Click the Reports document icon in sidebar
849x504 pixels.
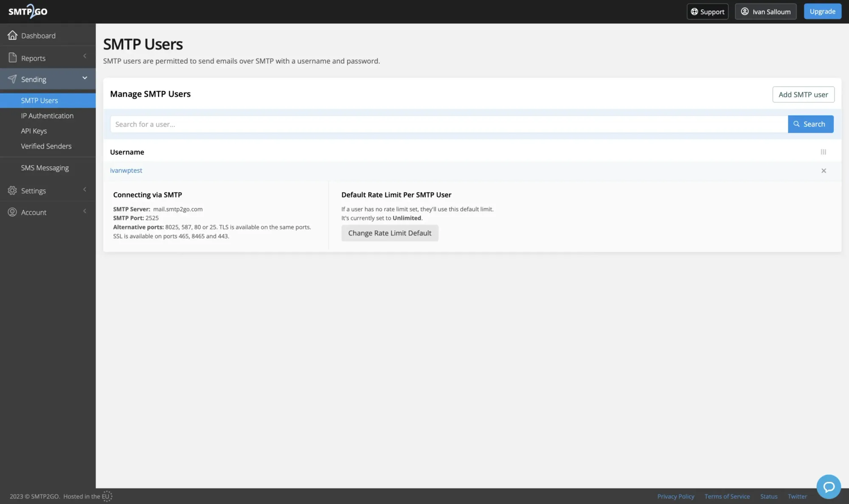point(12,57)
